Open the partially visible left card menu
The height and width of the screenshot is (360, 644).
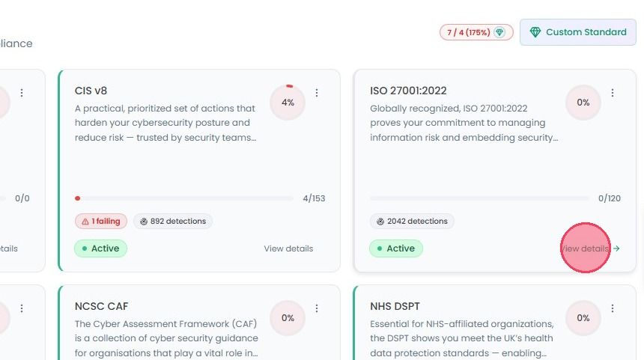[x=22, y=93]
